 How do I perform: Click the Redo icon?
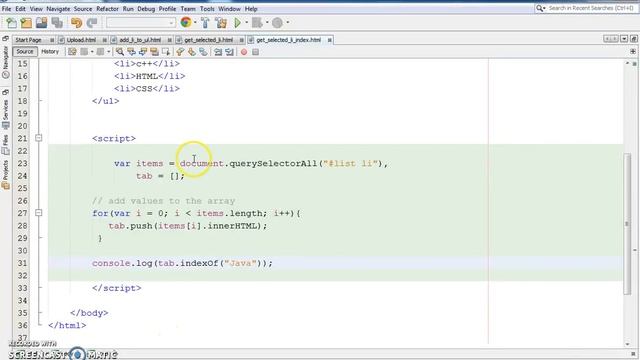point(92,23)
